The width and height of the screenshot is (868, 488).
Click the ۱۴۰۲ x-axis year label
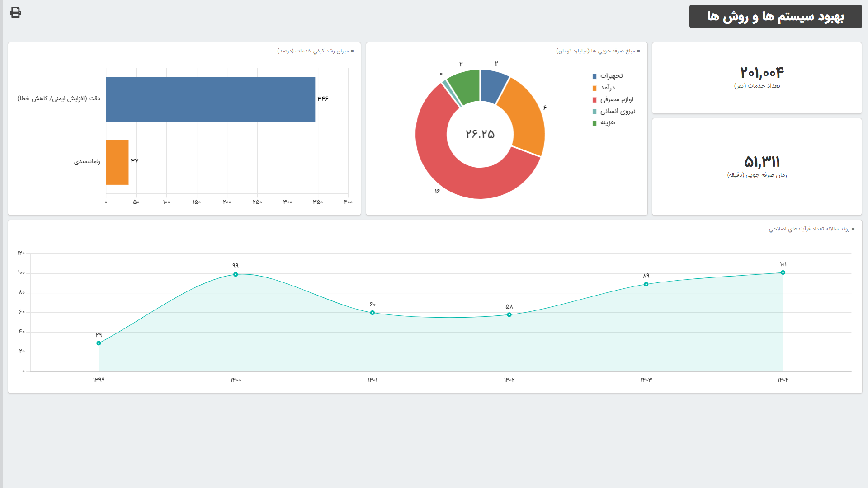[x=509, y=380]
